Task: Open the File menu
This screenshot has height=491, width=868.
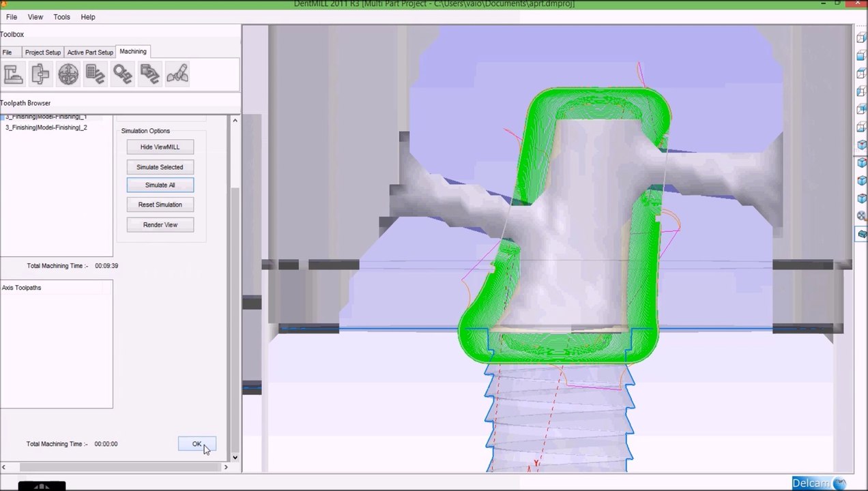Action: (12, 17)
